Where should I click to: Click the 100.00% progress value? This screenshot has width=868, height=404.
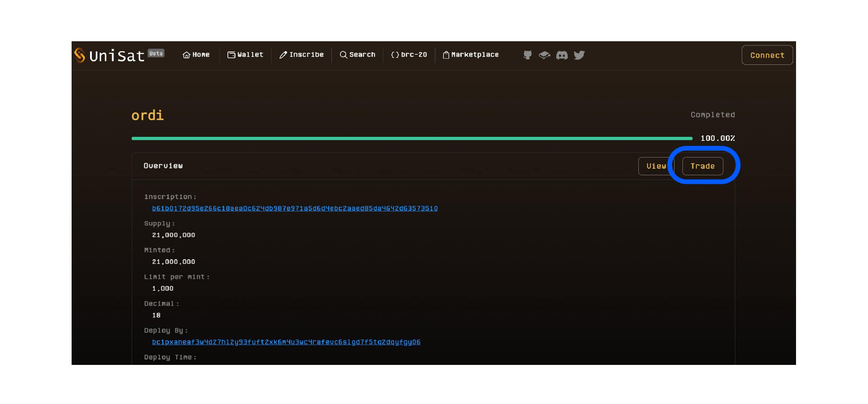718,138
